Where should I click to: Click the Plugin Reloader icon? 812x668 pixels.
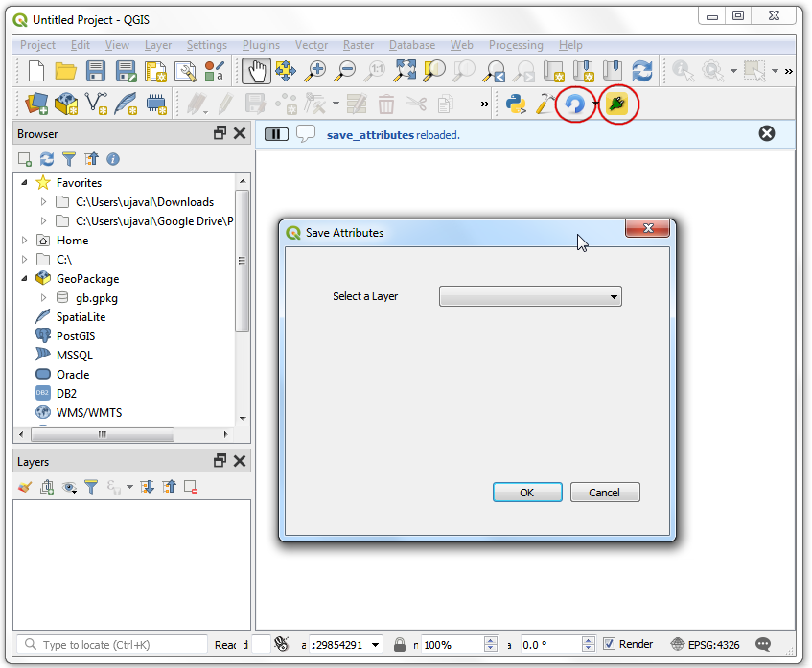574,104
